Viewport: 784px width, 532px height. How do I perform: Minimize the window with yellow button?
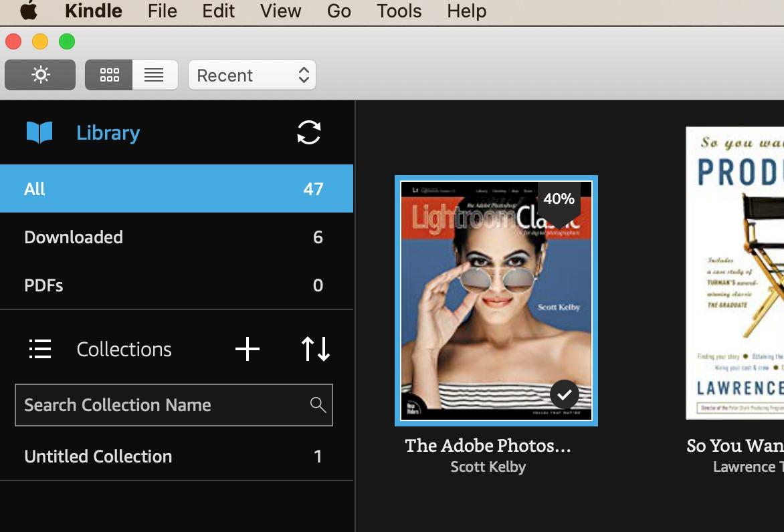[40, 41]
